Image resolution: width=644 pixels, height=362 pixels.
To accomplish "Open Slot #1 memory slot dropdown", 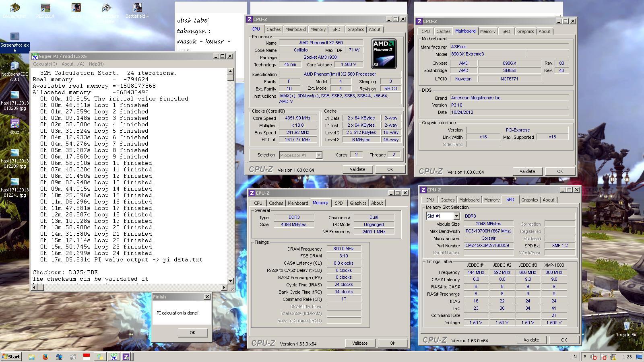I will 443,216.
